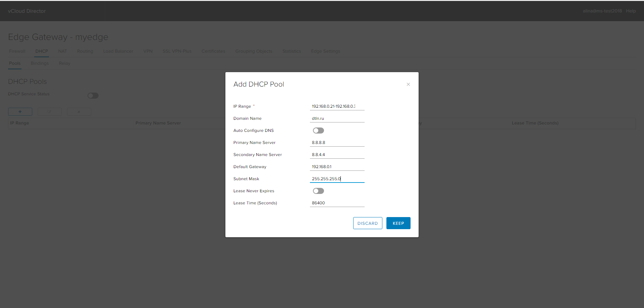Open the SSL VPN-Plus tab
Image resolution: width=644 pixels, height=308 pixels.
pos(177,51)
